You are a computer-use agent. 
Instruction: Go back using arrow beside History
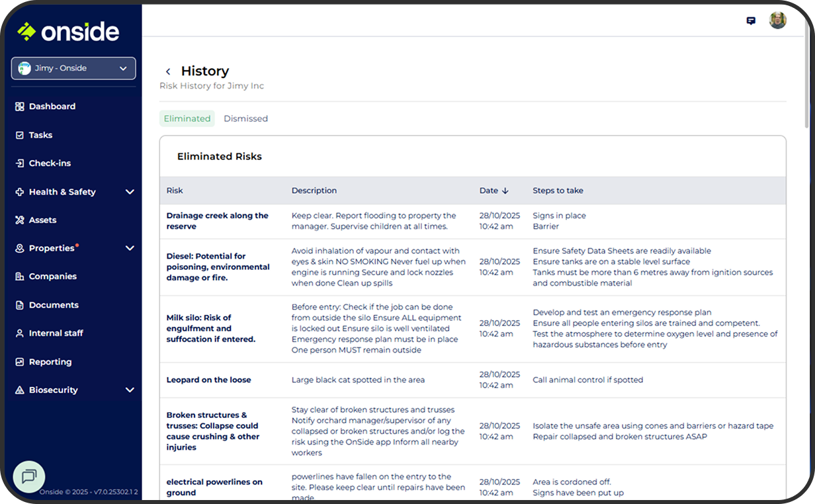(x=168, y=71)
